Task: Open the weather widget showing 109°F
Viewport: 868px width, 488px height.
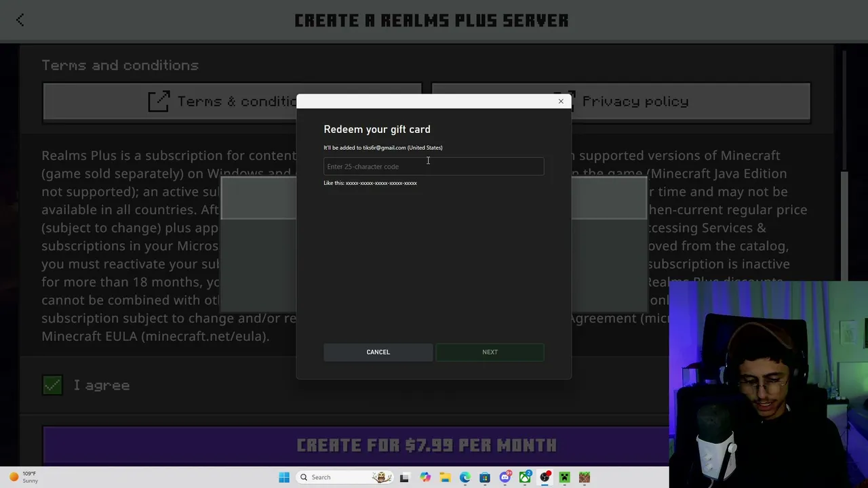Action: (x=24, y=477)
